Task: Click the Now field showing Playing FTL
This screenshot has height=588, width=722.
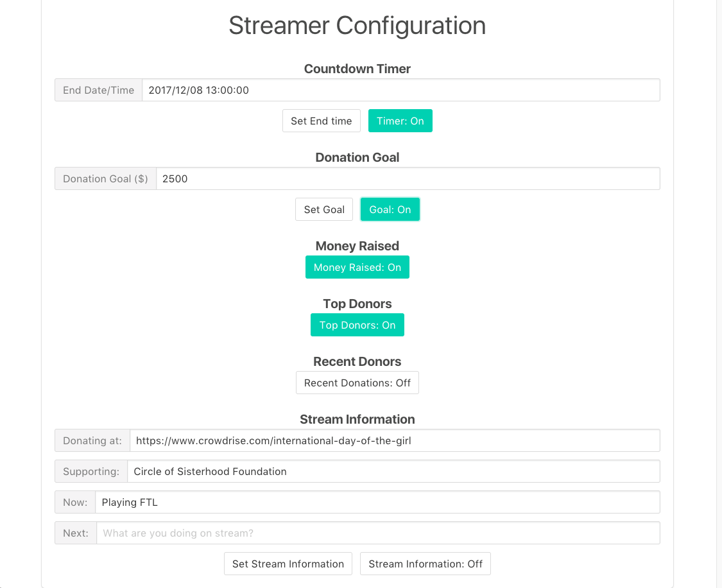Action: click(377, 503)
